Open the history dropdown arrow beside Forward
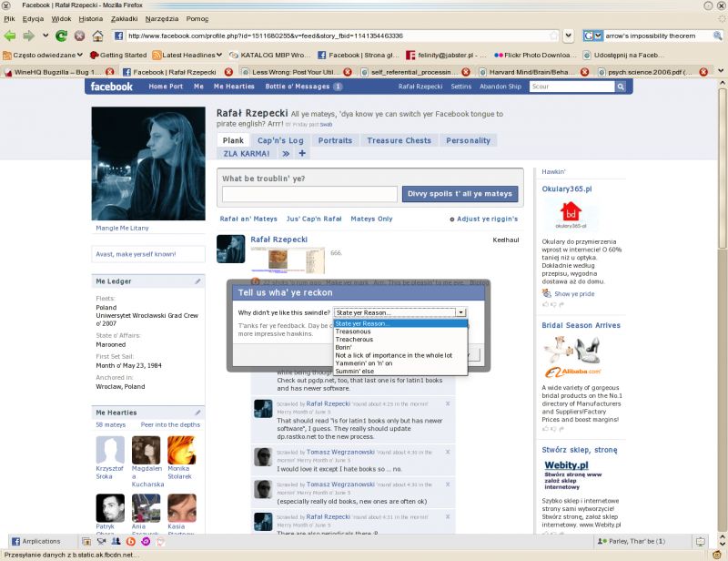The width and height of the screenshot is (728, 561). [45, 36]
